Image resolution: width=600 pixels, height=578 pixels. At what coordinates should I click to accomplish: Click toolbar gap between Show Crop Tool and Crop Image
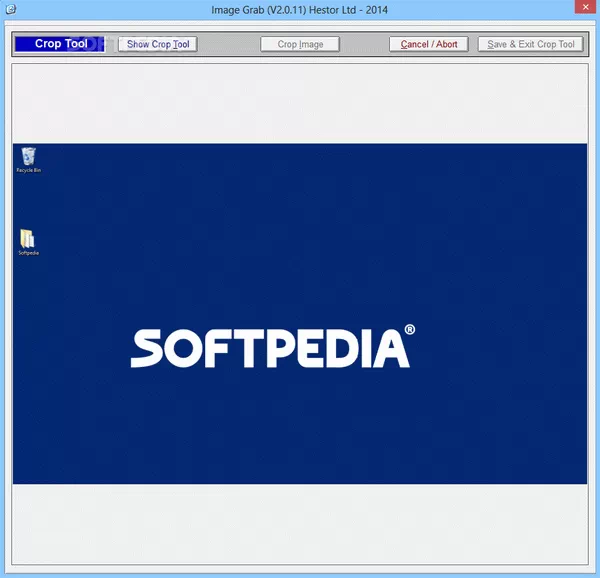228,44
